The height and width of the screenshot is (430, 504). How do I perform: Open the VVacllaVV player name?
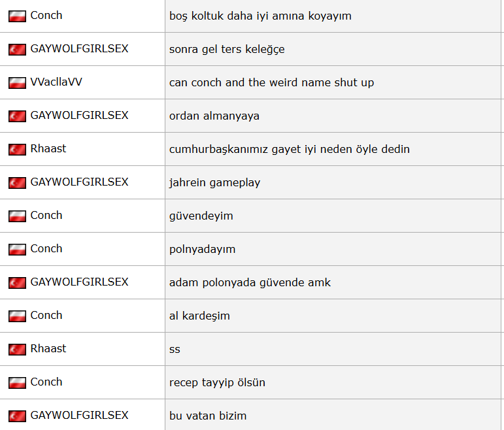tap(56, 82)
